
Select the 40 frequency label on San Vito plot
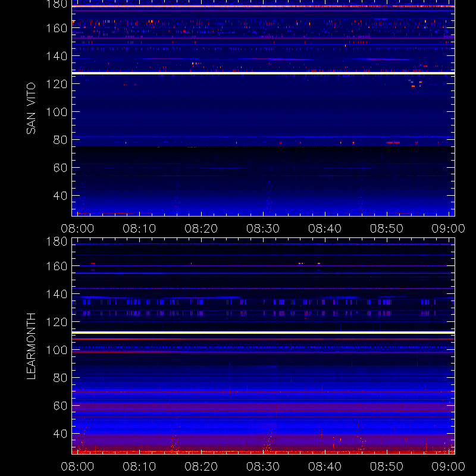pyautogui.click(x=60, y=196)
